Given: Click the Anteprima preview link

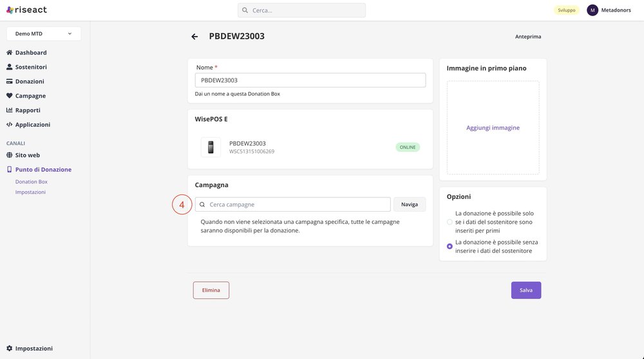Looking at the screenshot, I should (528, 37).
